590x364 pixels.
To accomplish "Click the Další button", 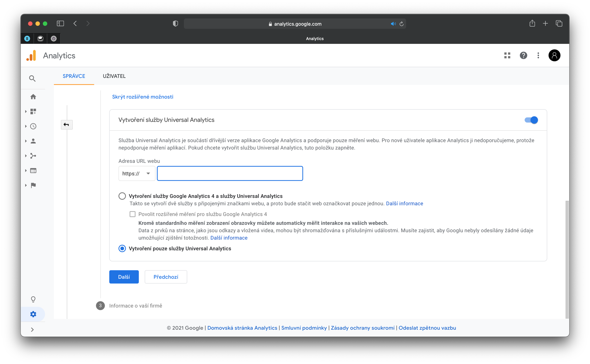I will click(x=124, y=277).
